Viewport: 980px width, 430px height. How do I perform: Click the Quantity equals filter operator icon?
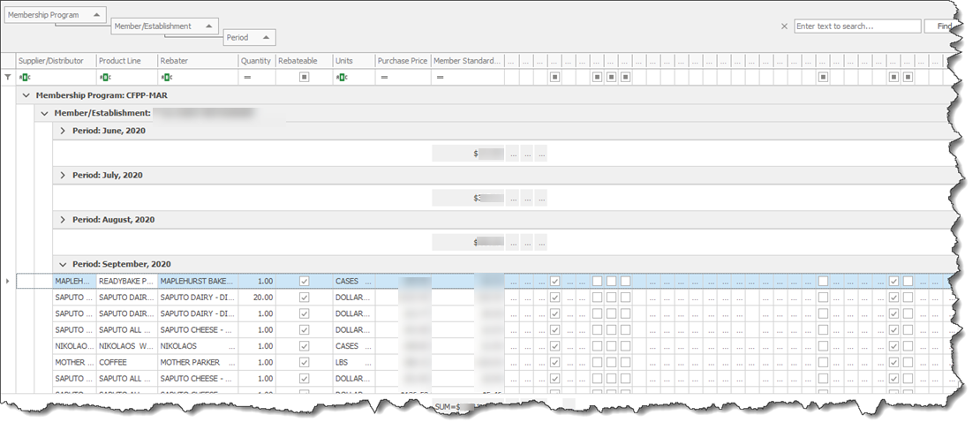pyautogui.click(x=247, y=78)
